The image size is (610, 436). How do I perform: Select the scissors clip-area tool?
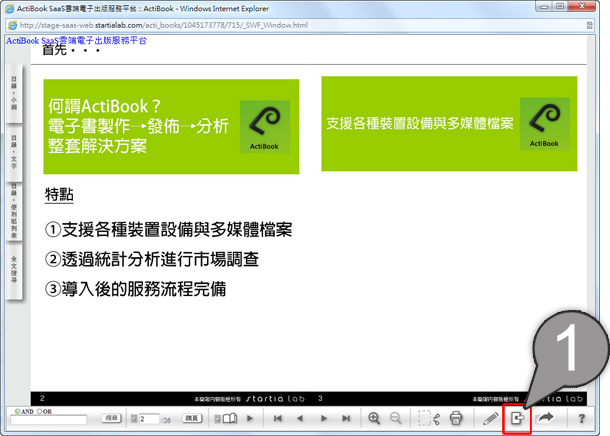click(429, 418)
